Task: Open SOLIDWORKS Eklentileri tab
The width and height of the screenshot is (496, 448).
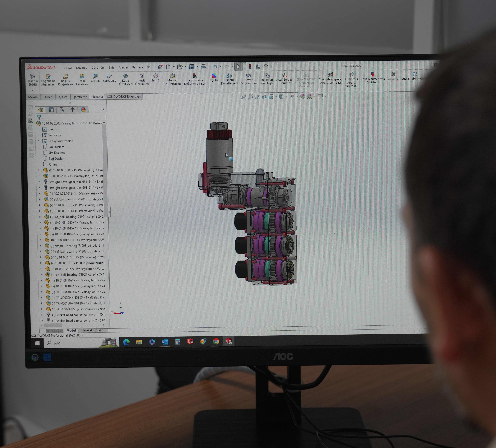Action: pos(124,96)
